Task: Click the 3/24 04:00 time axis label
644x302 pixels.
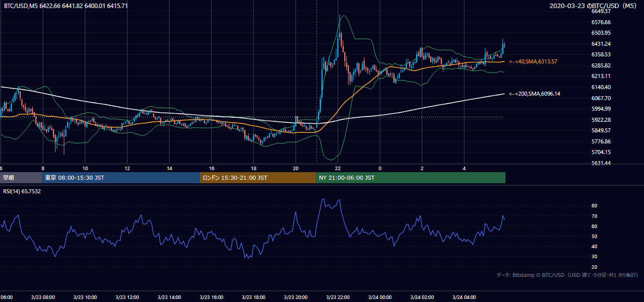Action: click(464, 297)
